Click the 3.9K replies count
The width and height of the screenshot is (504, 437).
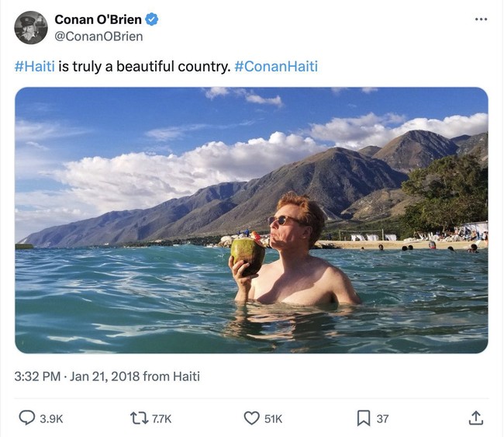(x=51, y=419)
